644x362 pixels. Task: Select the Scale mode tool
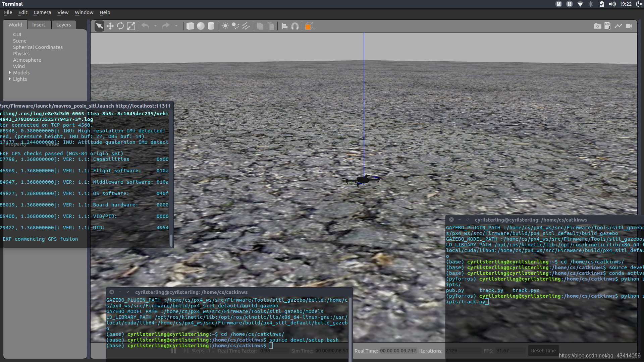point(131,26)
